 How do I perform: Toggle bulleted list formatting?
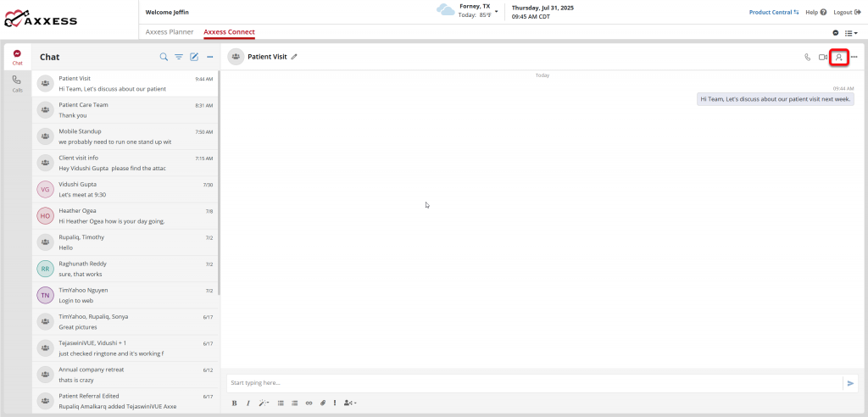(x=281, y=403)
